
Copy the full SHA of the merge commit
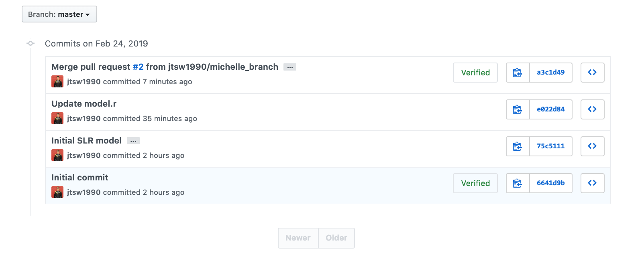coord(517,73)
